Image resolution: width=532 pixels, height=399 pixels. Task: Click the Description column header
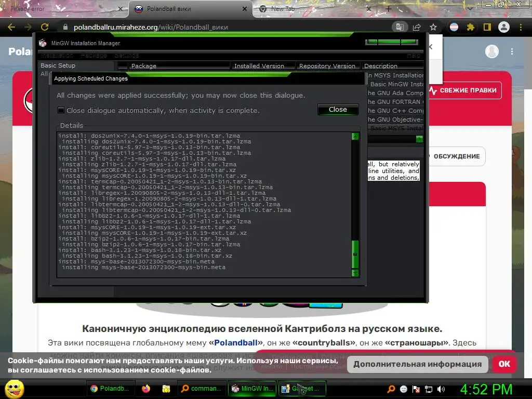393,66
